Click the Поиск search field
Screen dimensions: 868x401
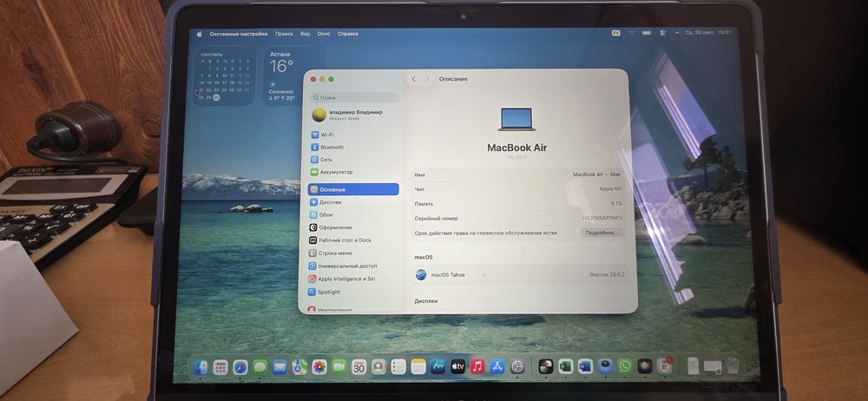click(355, 97)
